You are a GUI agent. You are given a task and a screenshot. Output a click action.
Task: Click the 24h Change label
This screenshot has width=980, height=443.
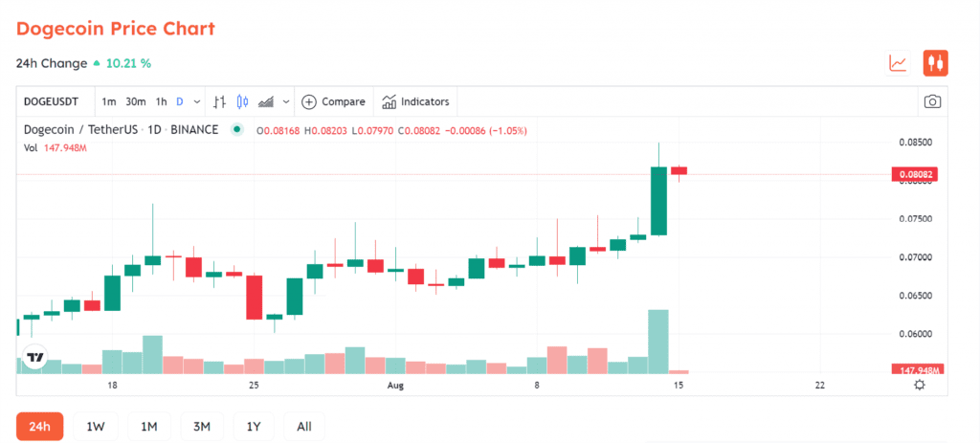click(52, 63)
